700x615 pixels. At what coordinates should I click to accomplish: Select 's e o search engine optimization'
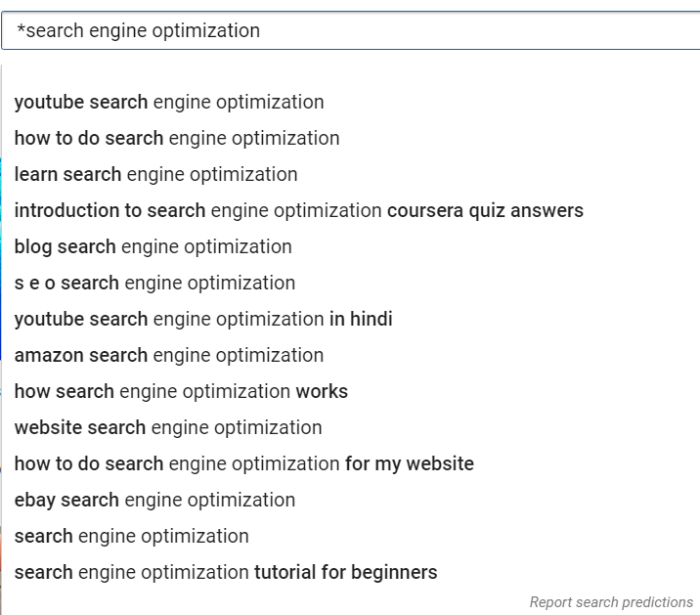(154, 284)
